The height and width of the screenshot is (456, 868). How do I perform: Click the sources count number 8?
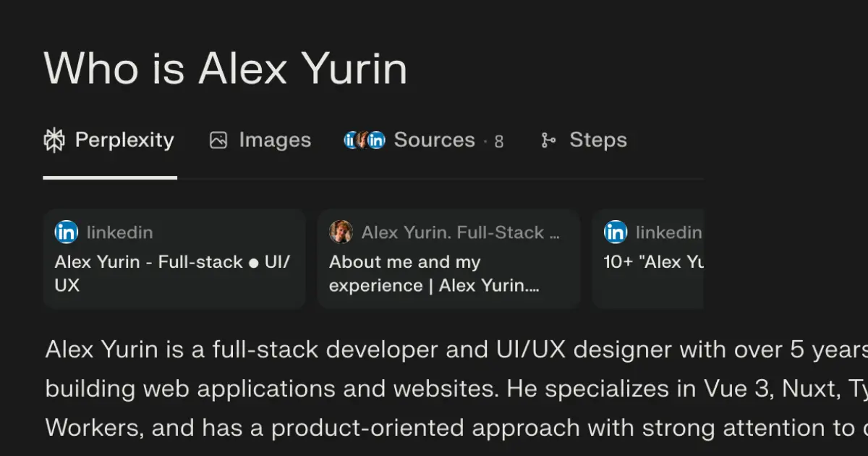coord(498,141)
